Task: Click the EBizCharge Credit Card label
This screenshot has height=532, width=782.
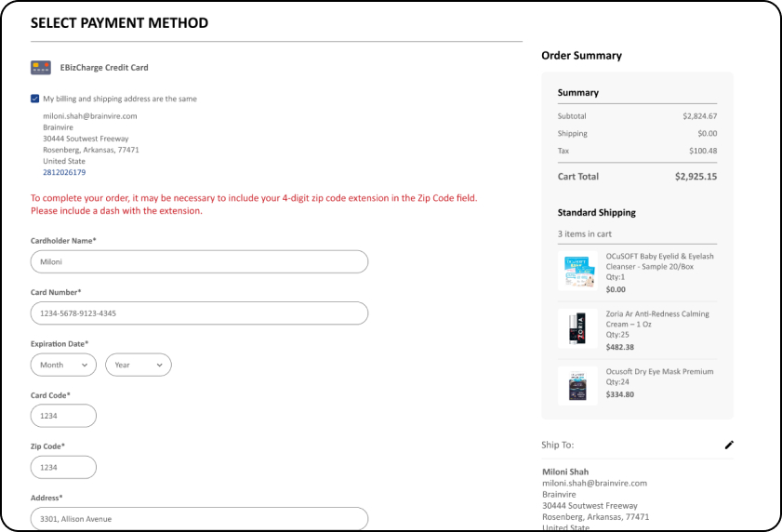Action: point(104,67)
